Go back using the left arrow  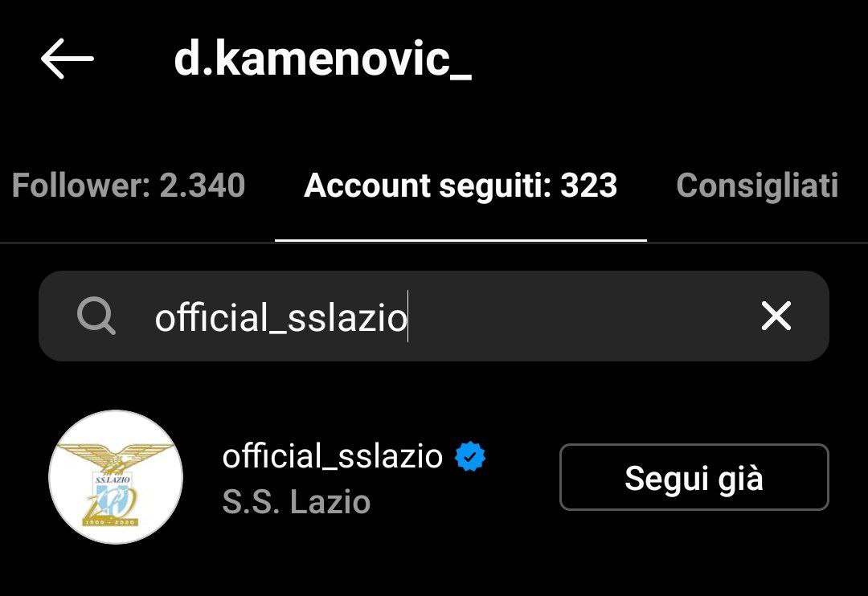click(x=67, y=58)
